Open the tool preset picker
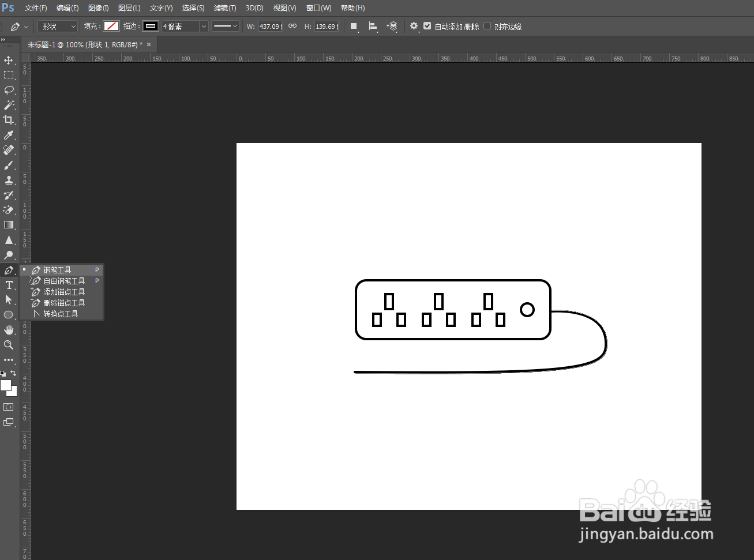754x560 pixels. 18,27
